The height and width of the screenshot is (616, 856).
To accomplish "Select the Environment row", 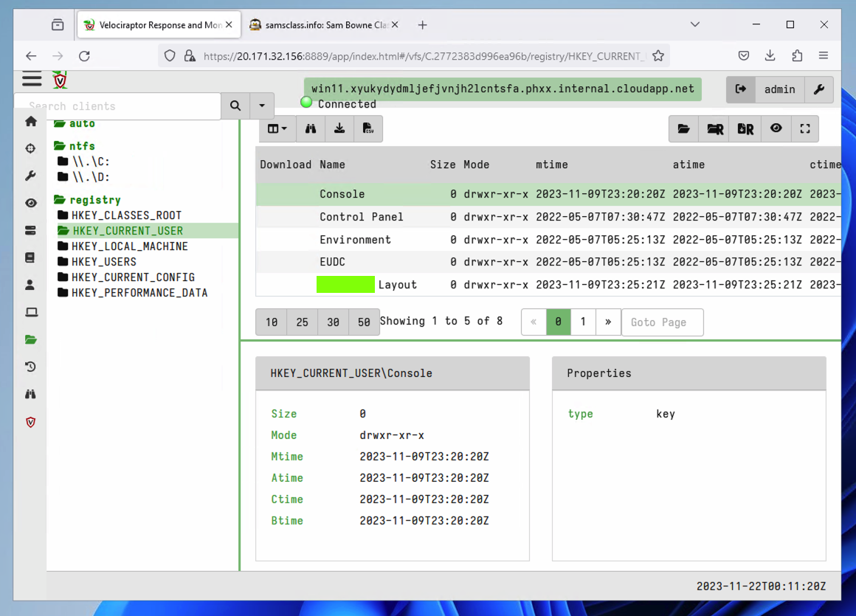I will (x=548, y=240).
